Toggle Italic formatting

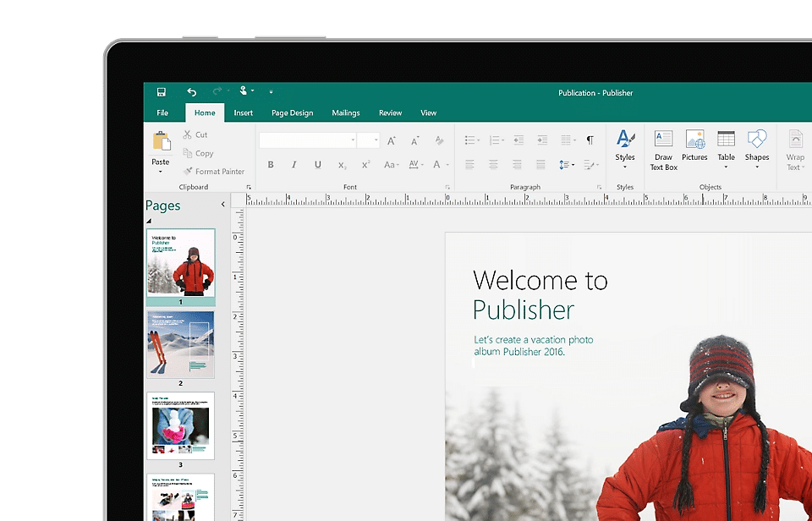[294, 165]
